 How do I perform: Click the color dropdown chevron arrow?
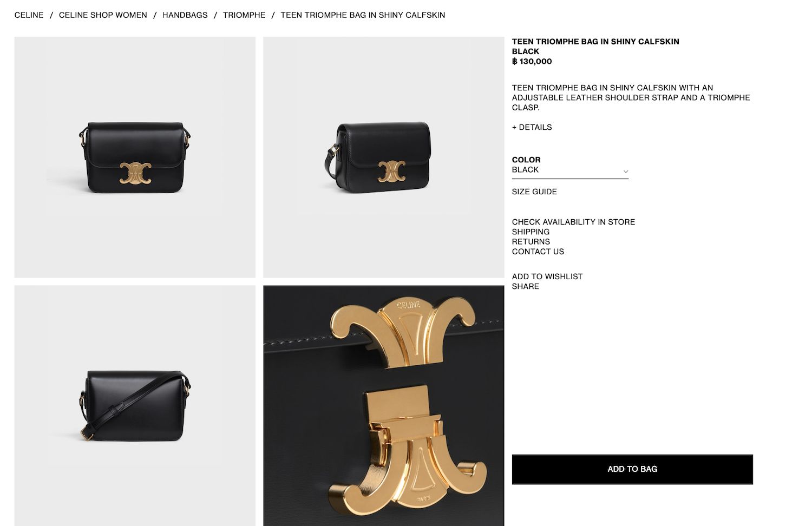625,171
